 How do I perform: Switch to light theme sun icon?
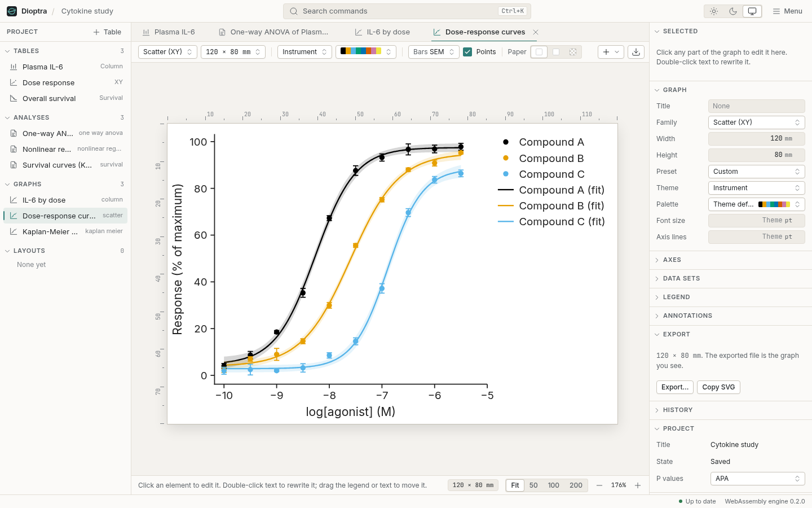(x=714, y=11)
